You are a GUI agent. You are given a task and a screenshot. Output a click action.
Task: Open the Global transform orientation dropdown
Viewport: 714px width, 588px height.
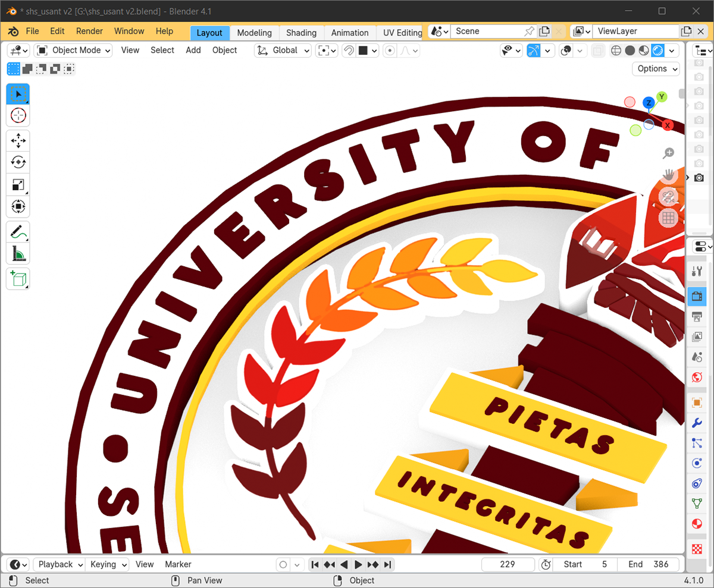(x=283, y=51)
